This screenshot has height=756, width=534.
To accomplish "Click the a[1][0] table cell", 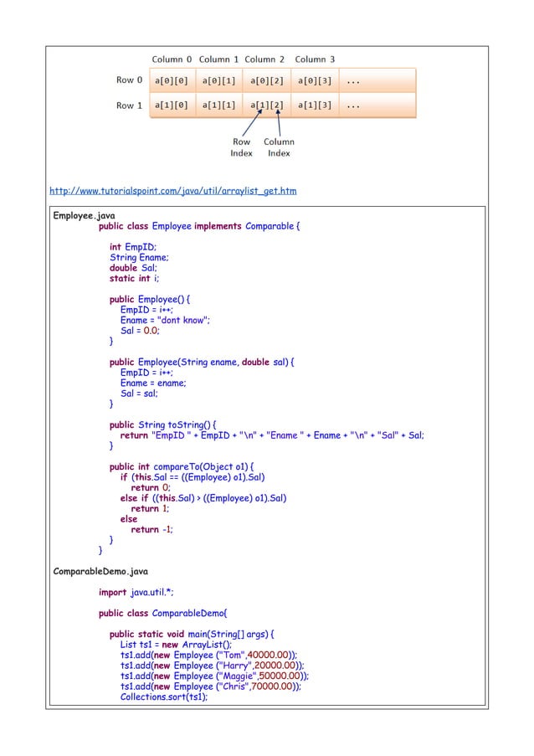I will [x=172, y=105].
